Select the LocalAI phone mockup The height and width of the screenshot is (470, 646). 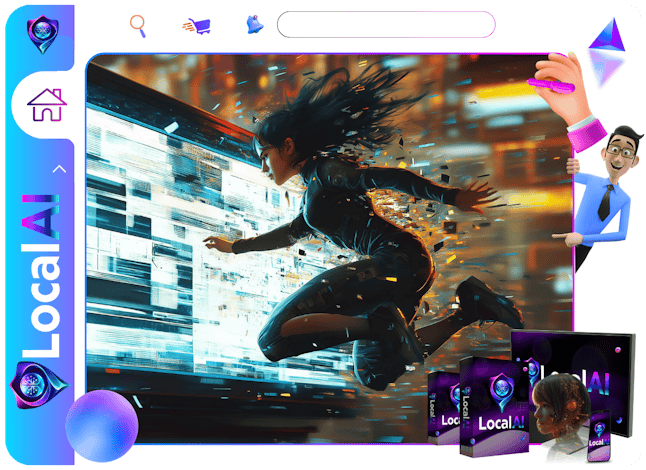600,437
